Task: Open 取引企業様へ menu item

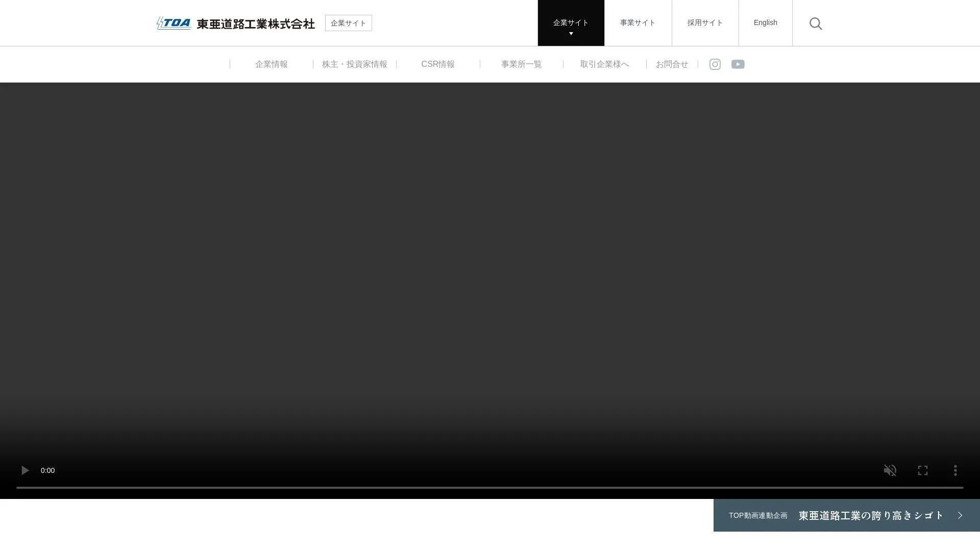Action: tap(604, 64)
